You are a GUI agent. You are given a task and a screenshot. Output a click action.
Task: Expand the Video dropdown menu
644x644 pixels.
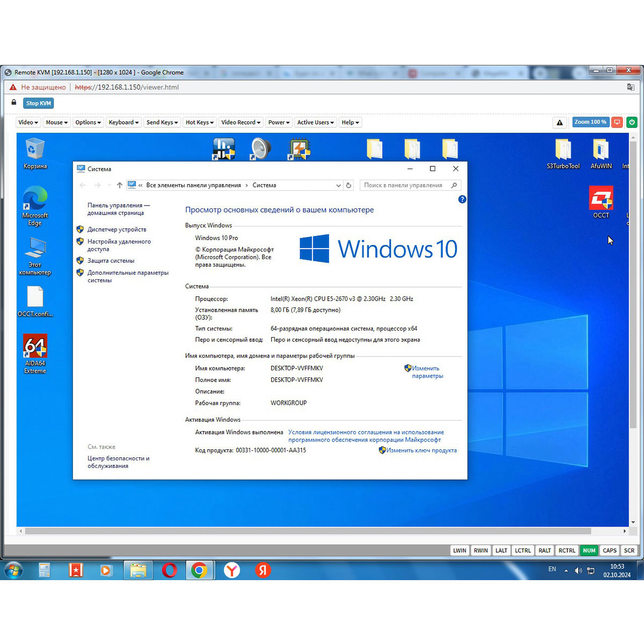click(28, 122)
